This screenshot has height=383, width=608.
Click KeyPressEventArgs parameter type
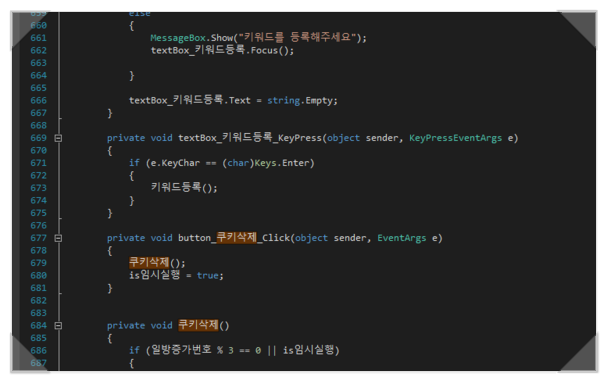[x=455, y=138]
